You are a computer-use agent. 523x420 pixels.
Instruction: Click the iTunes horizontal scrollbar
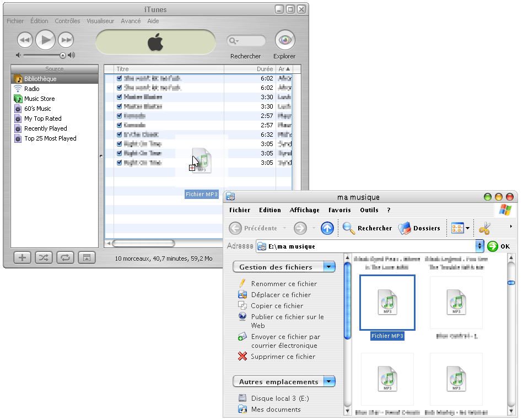143,243
